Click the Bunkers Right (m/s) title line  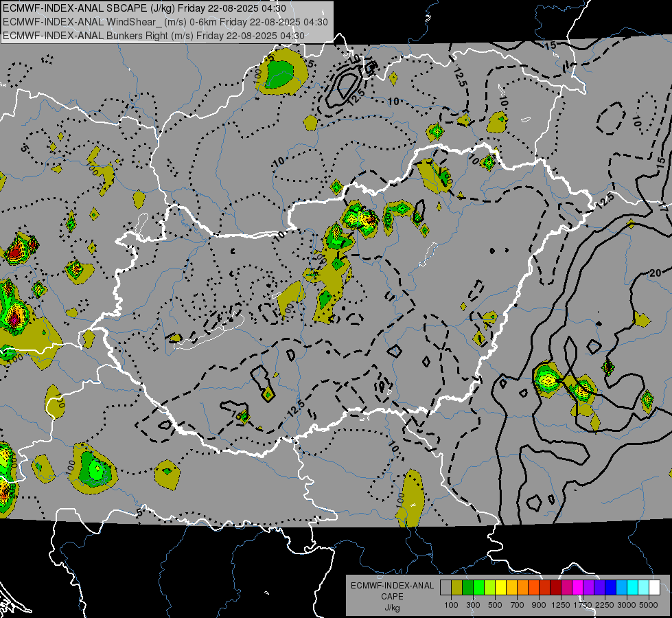(x=154, y=36)
